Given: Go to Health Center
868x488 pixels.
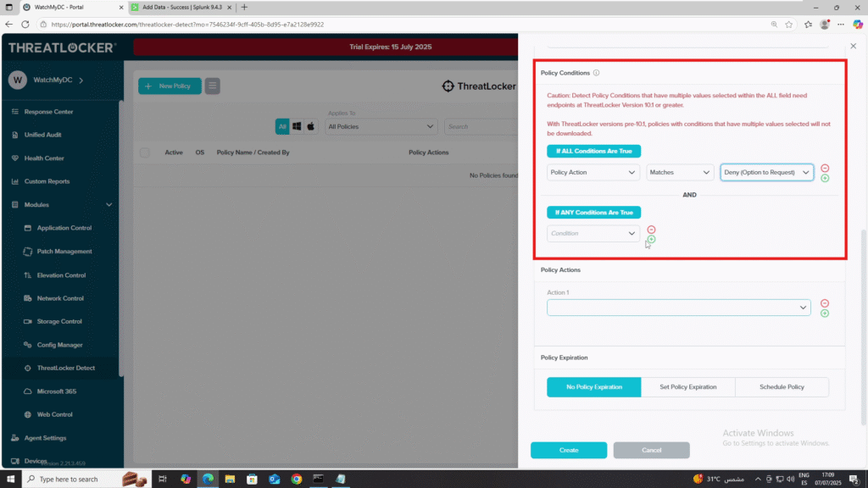Looking at the screenshot, I should [x=44, y=158].
